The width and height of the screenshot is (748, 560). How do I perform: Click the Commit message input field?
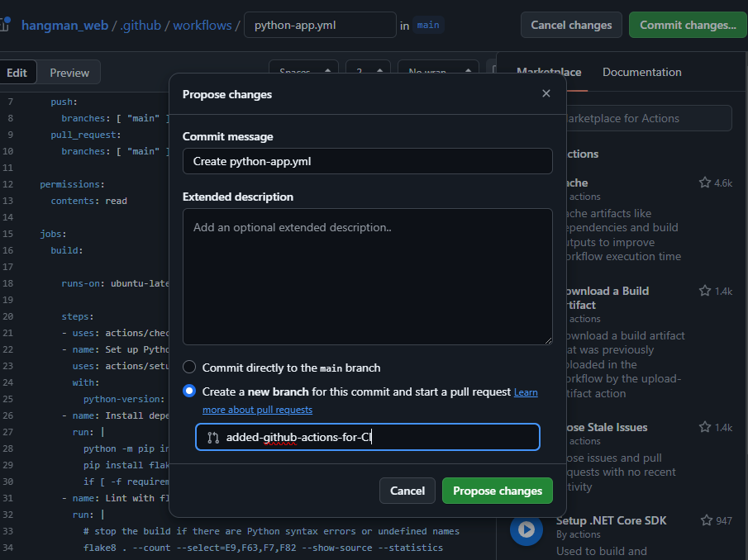367,161
